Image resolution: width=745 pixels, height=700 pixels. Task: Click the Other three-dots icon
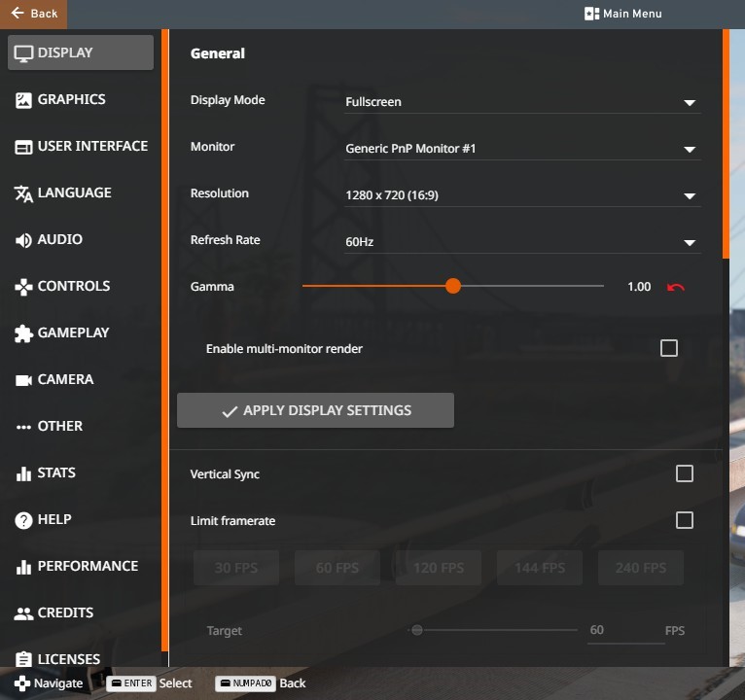pos(23,427)
